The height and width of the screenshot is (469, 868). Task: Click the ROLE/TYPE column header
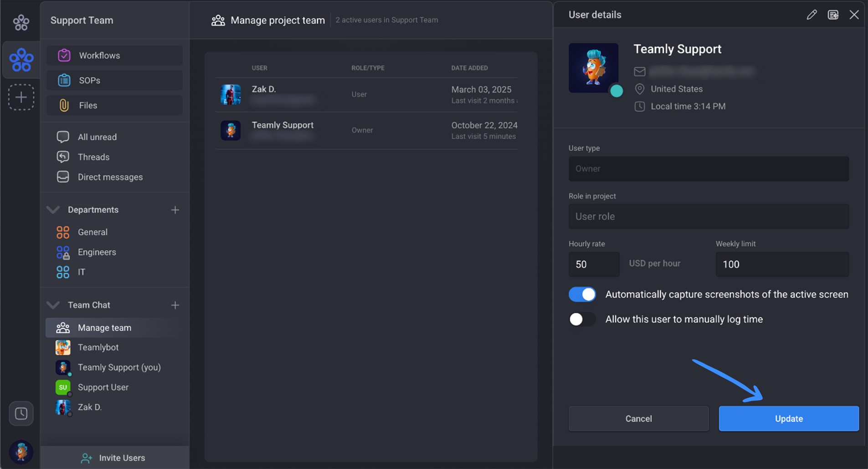coord(368,68)
